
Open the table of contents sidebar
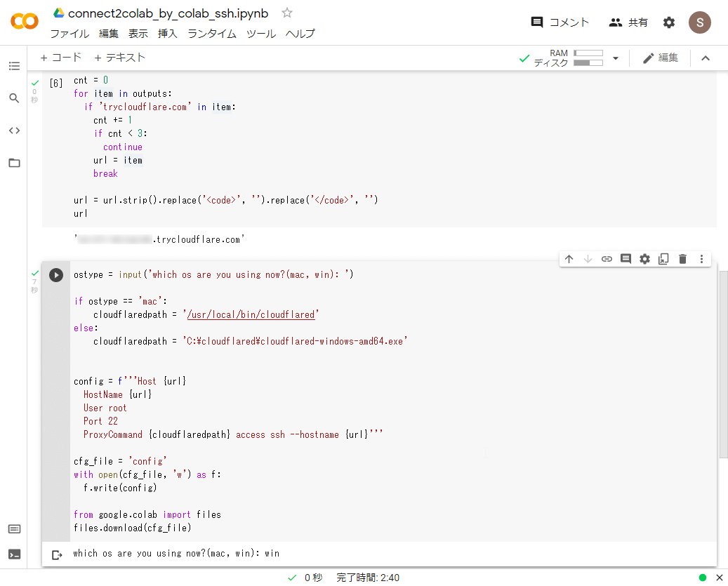tap(14, 65)
